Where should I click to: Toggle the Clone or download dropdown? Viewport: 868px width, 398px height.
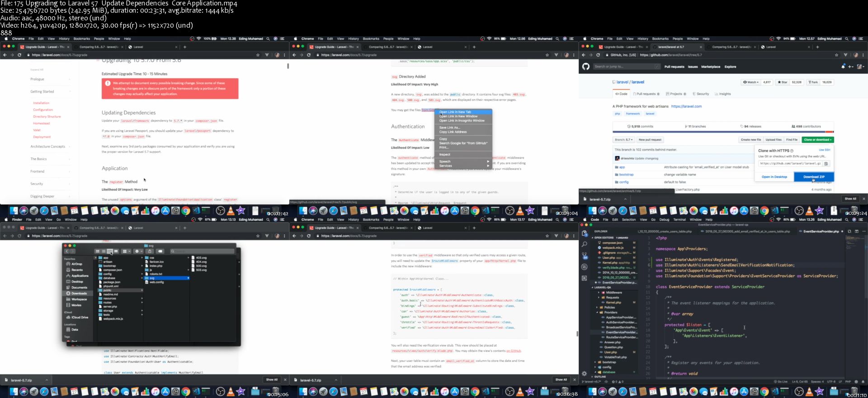(x=817, y=140)
